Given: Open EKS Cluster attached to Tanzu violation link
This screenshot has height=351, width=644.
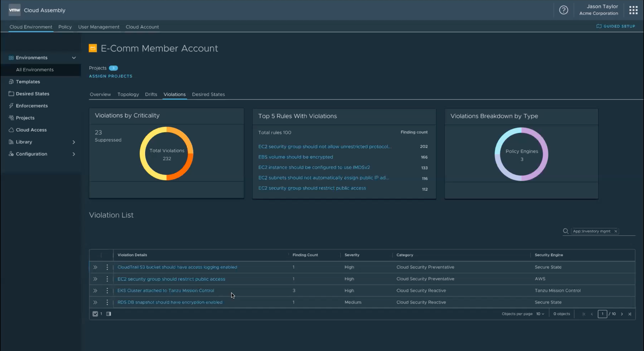Looking at the screenshot, I should tap(166, 291).
